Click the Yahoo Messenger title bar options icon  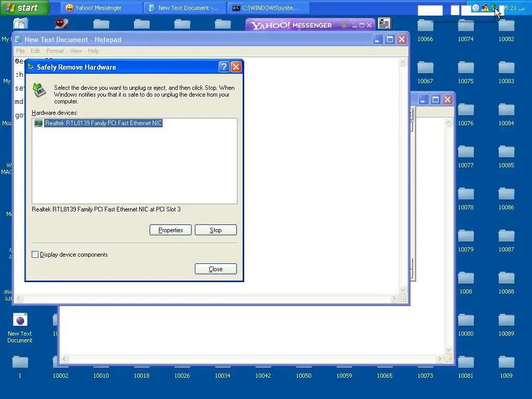point(344,25)
